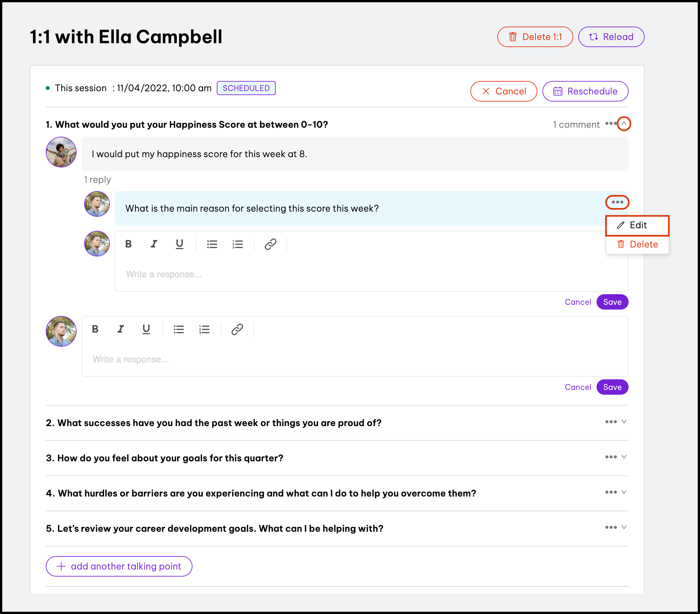Toggle Underline in the reply editor
This screenshot has width=700, height=614.
pyautogui.click(x=179, y=244)
